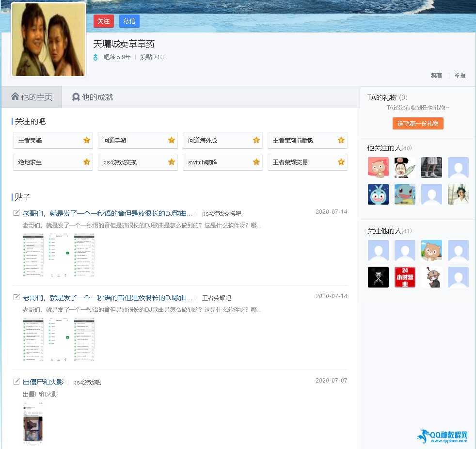Open the 王者荣耀 forum card

(53, 140)
